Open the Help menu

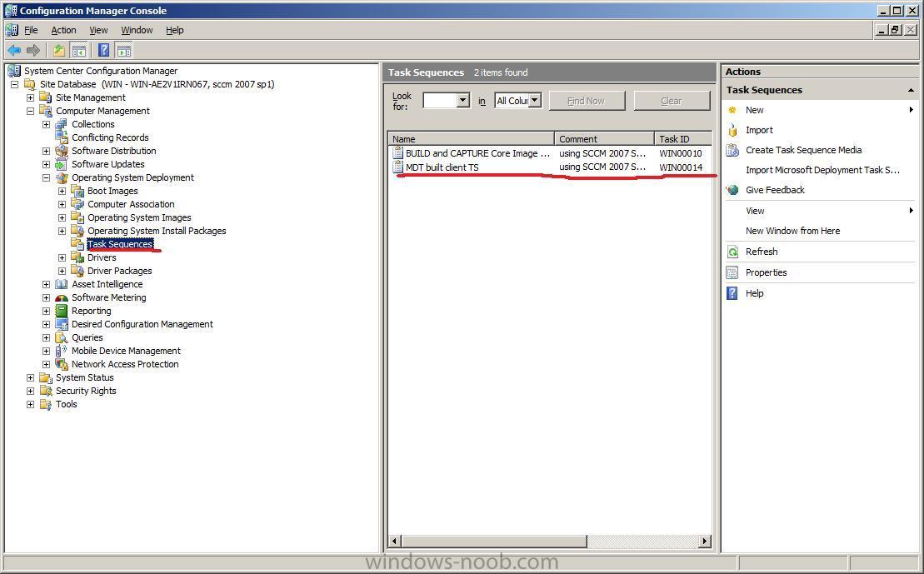(x=174, y=30)
